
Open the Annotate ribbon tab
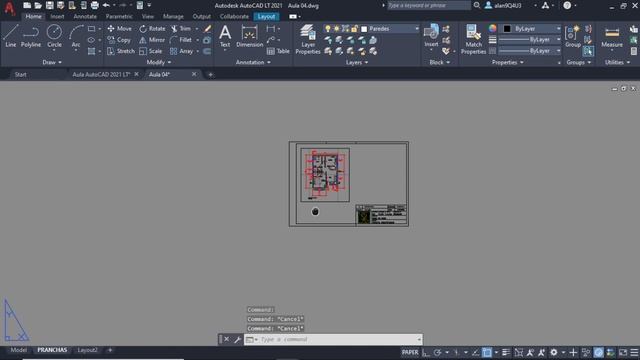[x=85, y=17]
